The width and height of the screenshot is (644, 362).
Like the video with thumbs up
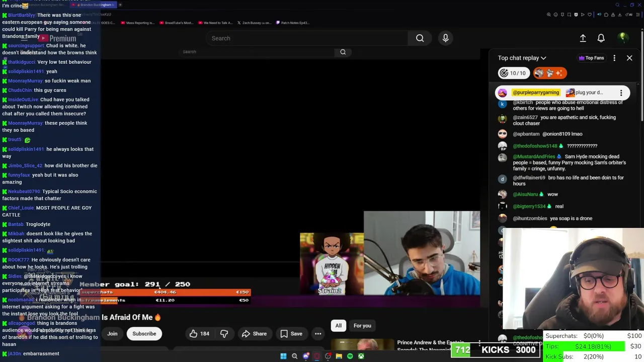coord(199,334)
